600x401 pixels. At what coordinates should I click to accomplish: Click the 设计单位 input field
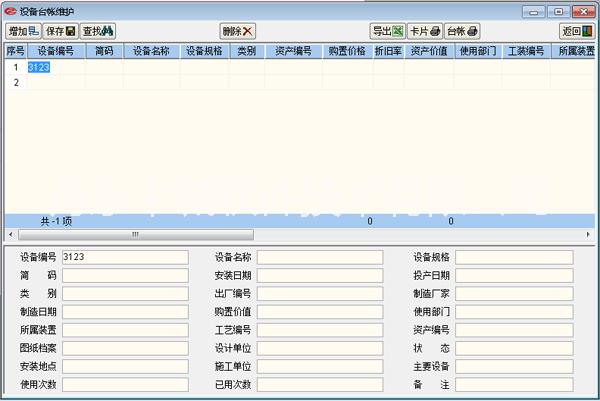click(320, 348)
